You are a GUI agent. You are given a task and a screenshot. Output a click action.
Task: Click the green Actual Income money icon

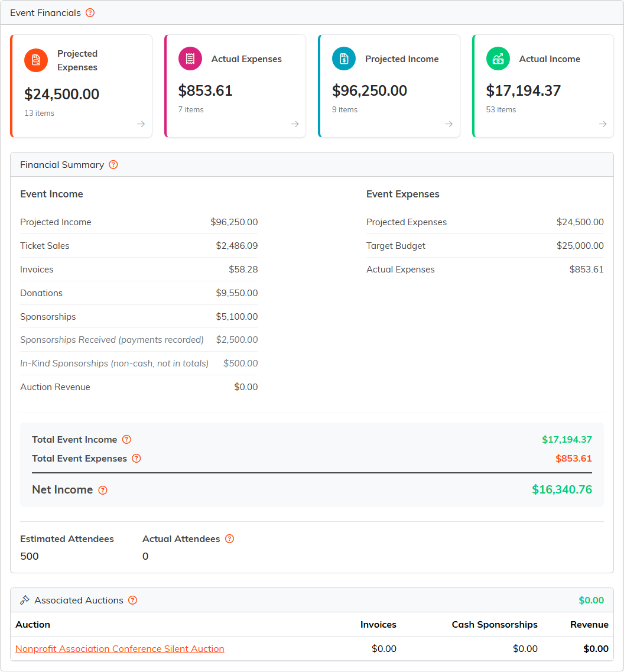[498, 59]
